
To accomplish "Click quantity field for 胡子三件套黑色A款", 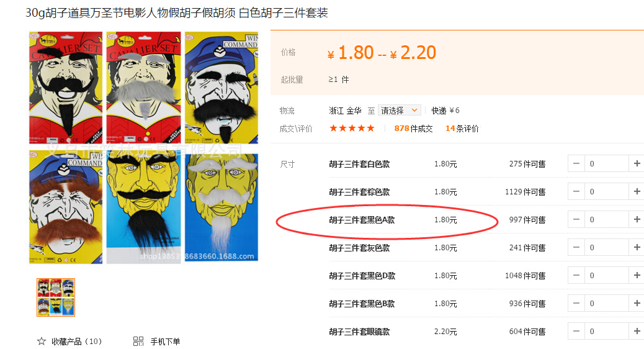I will [607, 219].
